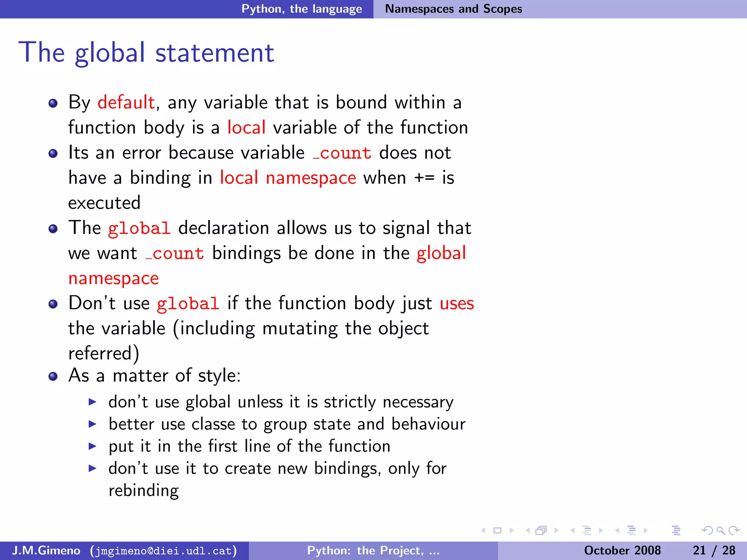Click the red phrase 'local namespace'
This screenshot has width=747, height=560.
[288, 178]
